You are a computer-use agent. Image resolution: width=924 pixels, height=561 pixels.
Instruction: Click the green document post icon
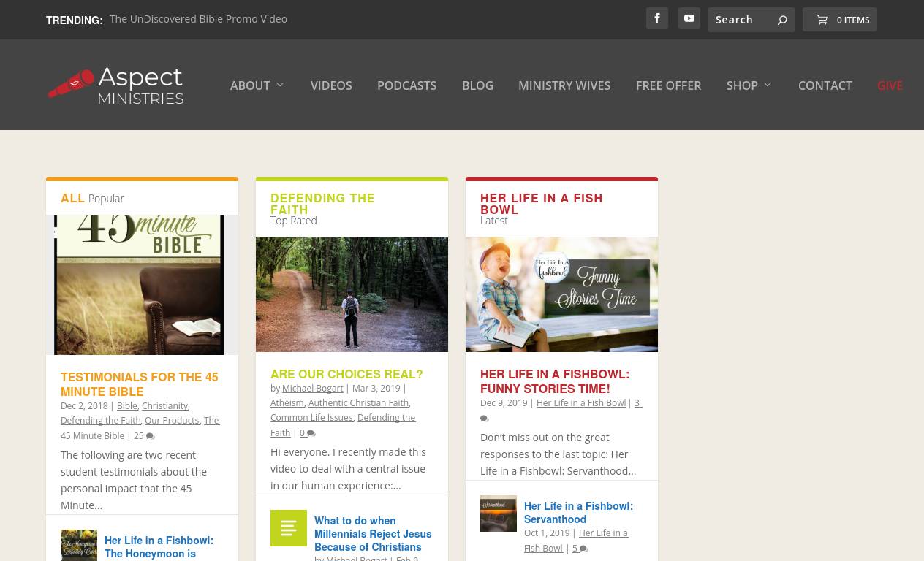[289, 528]
